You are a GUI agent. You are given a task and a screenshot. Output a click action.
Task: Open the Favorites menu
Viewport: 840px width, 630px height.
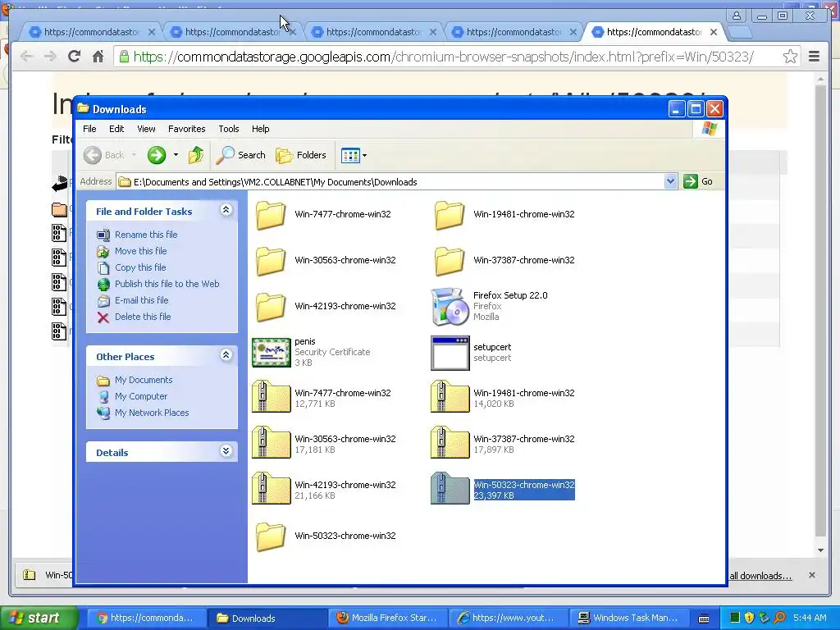point(186,129)
